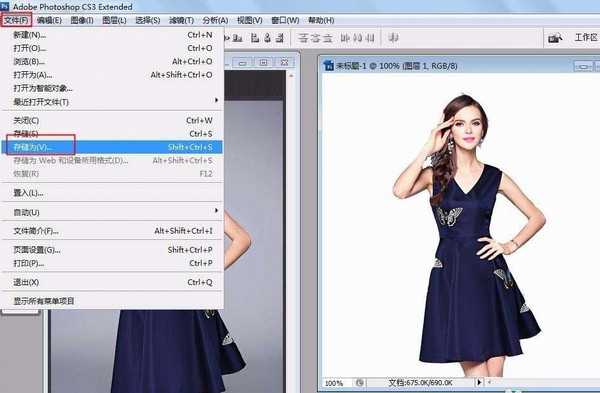Open the 工作区 workspace dropdown

pos(586,38)
